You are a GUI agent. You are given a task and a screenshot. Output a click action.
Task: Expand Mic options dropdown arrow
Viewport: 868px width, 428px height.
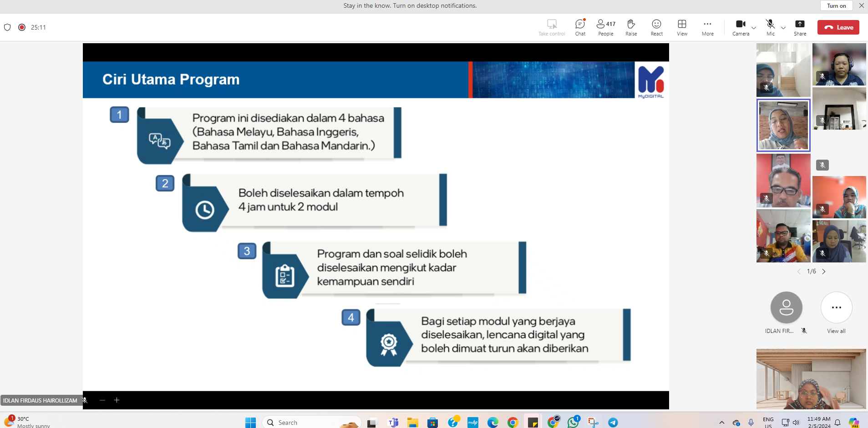click(783, 28)
